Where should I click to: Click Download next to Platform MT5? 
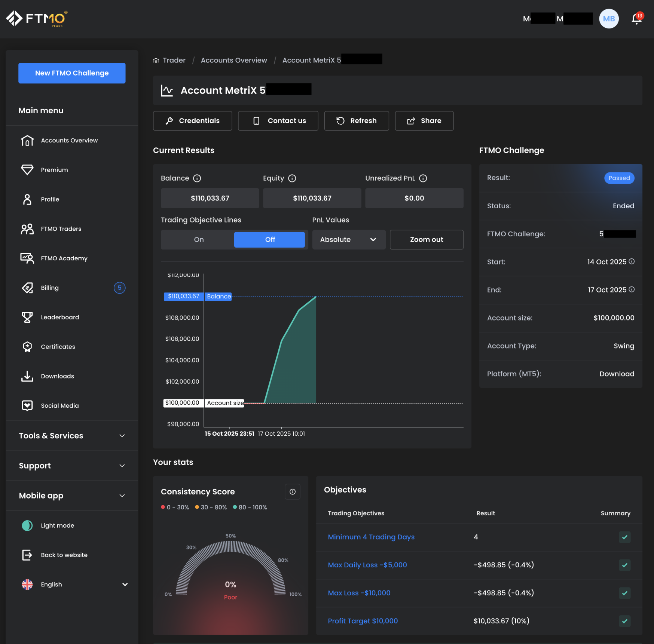[616, 373]
